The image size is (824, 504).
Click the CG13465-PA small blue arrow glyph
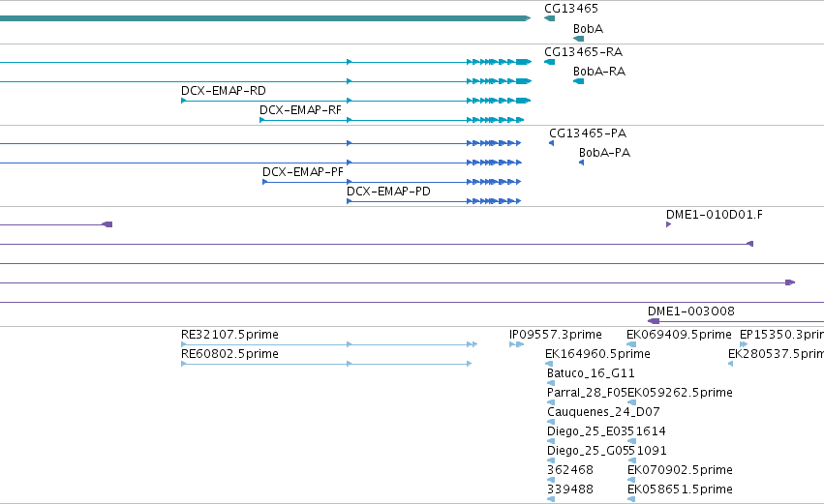[x=551, y=143]
